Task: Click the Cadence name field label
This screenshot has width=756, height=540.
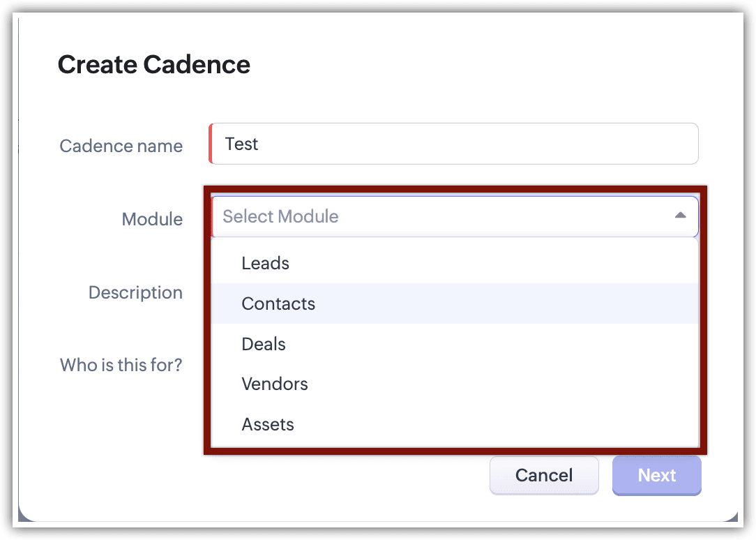Action: [x=121, y=146]
